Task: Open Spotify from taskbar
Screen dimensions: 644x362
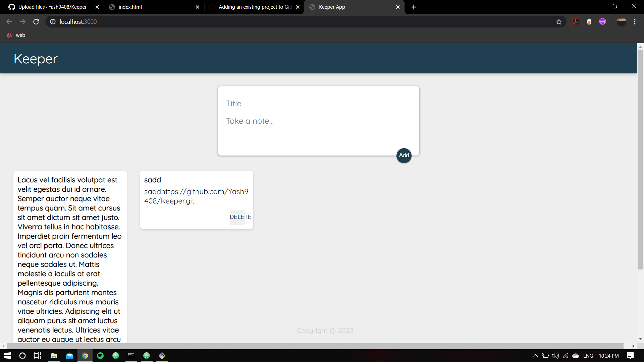Action: click(x=100, y=356)
